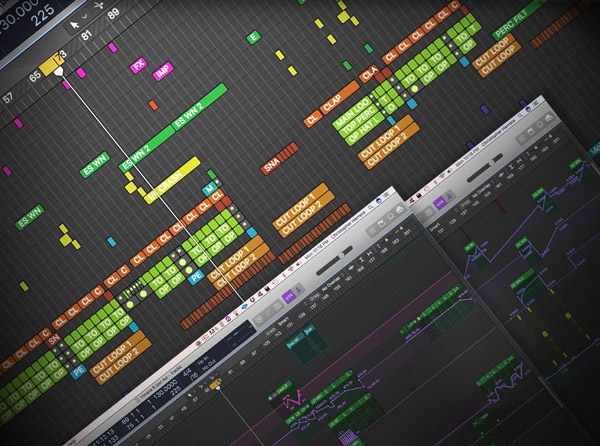
Task: Pick the Scissors tool at the top edge
Action: 99,5
